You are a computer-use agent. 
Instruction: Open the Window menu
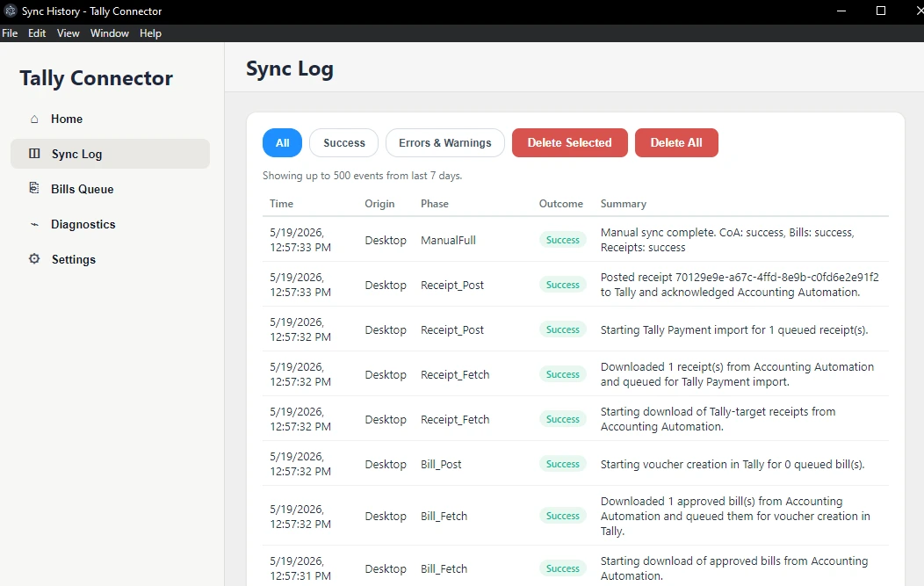click(110, 33)
